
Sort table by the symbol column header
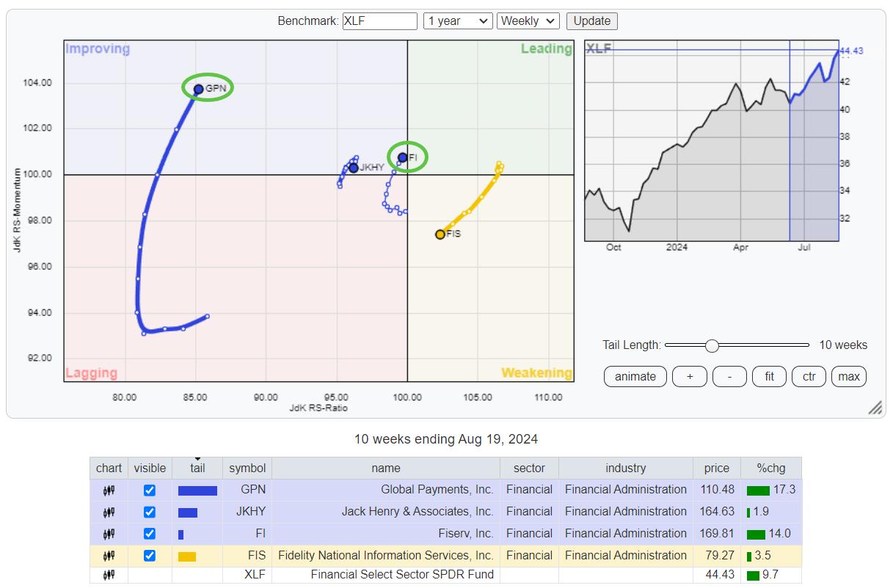247,468
